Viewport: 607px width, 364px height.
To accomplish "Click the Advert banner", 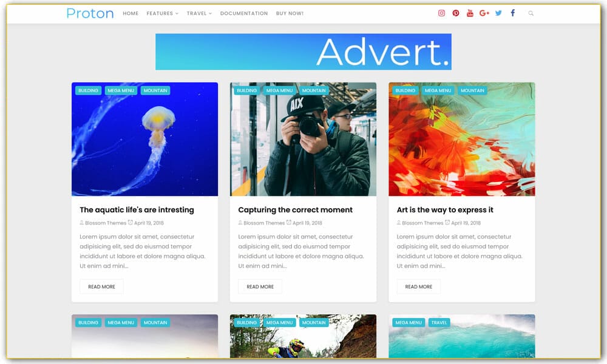I will [x=303, y=52].
